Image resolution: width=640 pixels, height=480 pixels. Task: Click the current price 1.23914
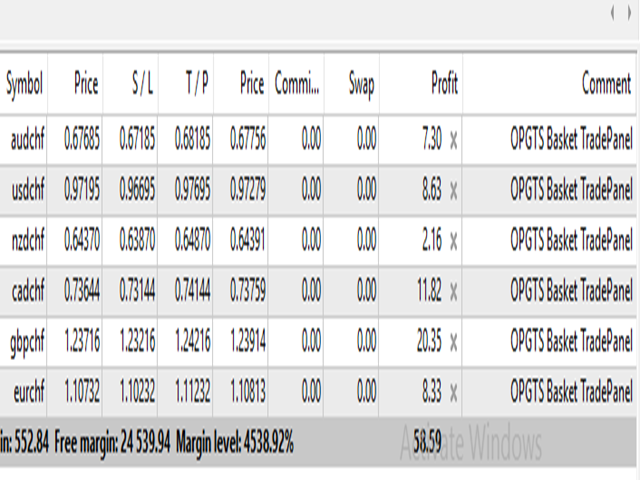pos(248,340)
